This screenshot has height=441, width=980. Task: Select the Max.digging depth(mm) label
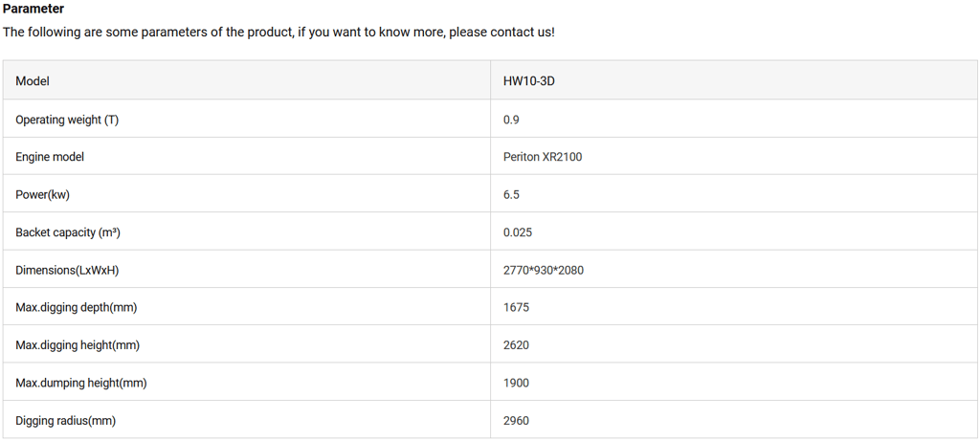click(x=78, y=307)
